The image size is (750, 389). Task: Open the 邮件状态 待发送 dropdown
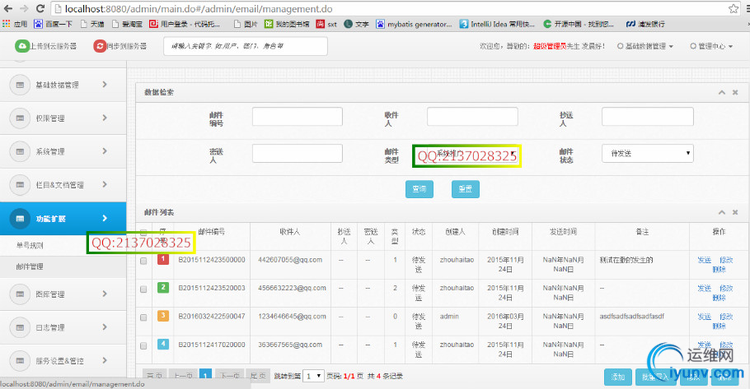(648, 153)
